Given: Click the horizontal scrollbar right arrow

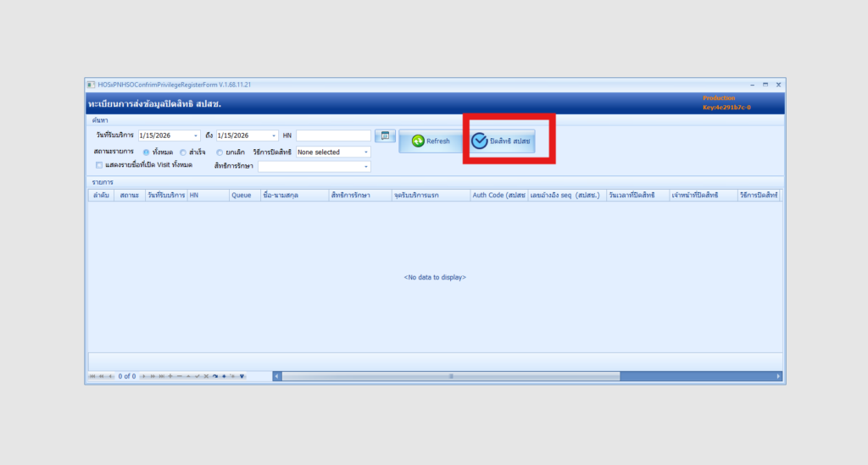Looking at the screenshot, I should tap(779, 376).
